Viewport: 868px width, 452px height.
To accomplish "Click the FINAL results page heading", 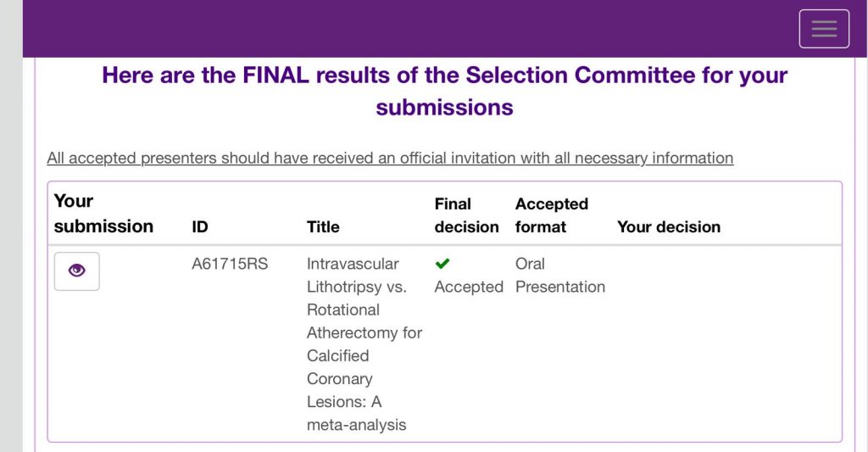I will [444, 92].
